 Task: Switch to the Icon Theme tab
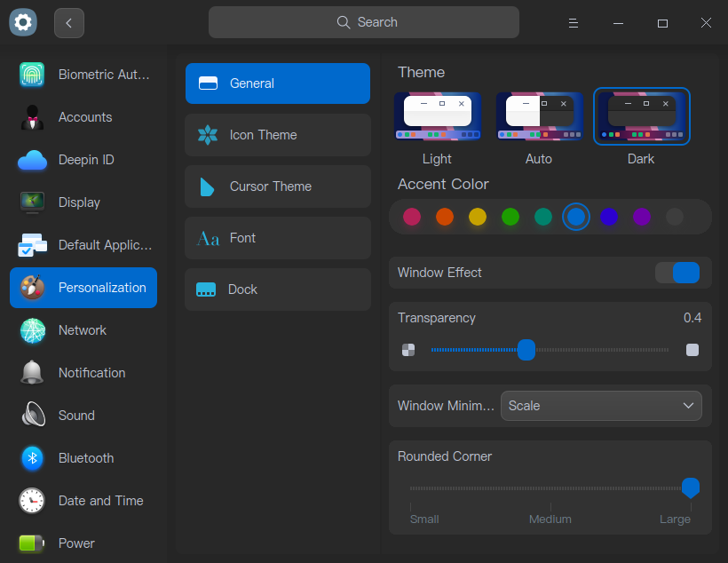click(277, 135)
